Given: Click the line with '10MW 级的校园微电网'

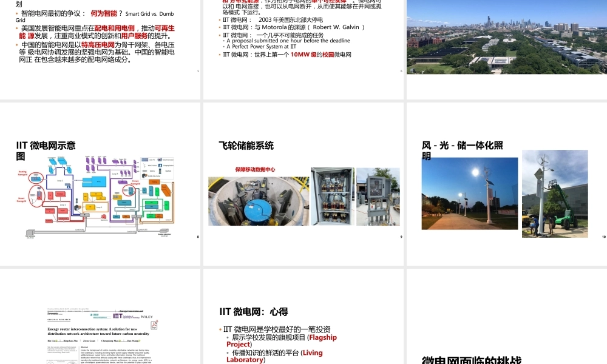Looking at the screenshot, I should (x=285, y=55).
